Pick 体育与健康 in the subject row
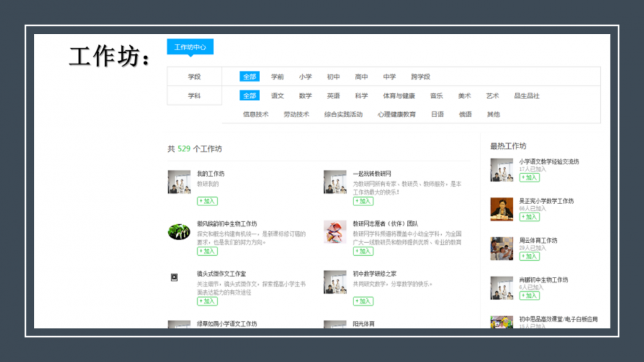 click(399, 96)
